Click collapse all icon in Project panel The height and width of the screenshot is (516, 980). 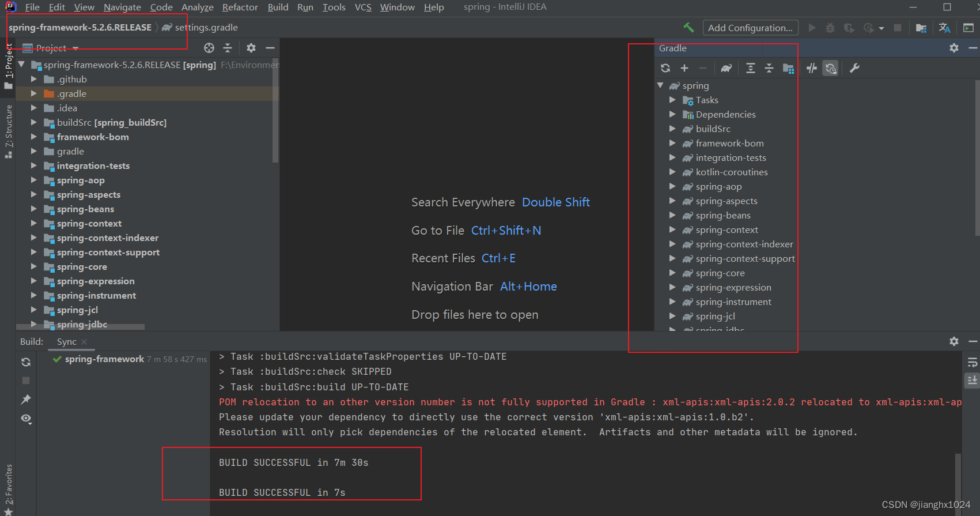click(x=228, y=48)
